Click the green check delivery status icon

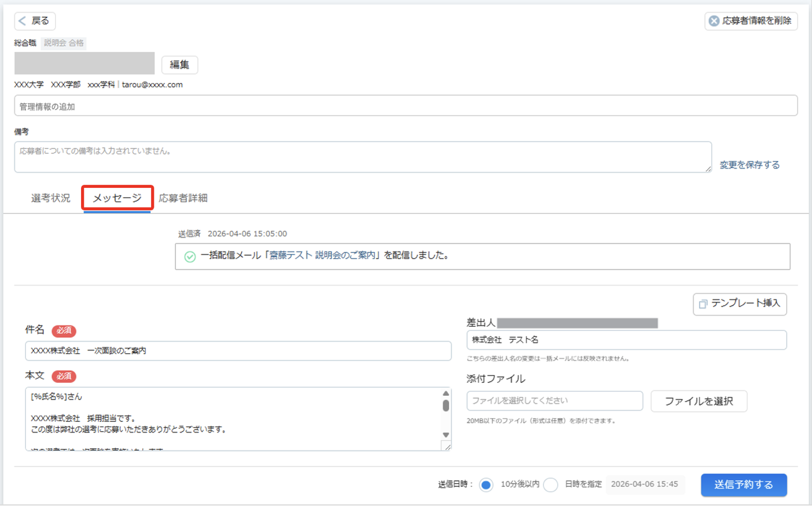coord(190,256)
